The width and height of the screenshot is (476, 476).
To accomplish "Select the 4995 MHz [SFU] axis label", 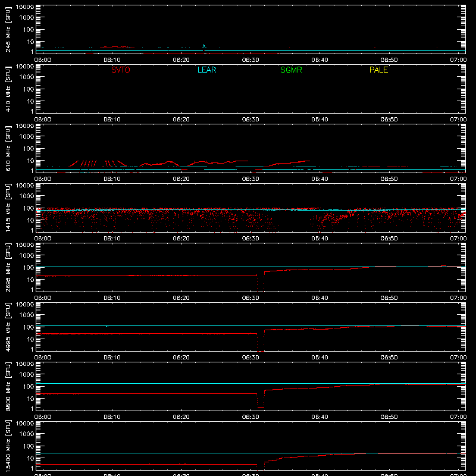I will [8, 327].
